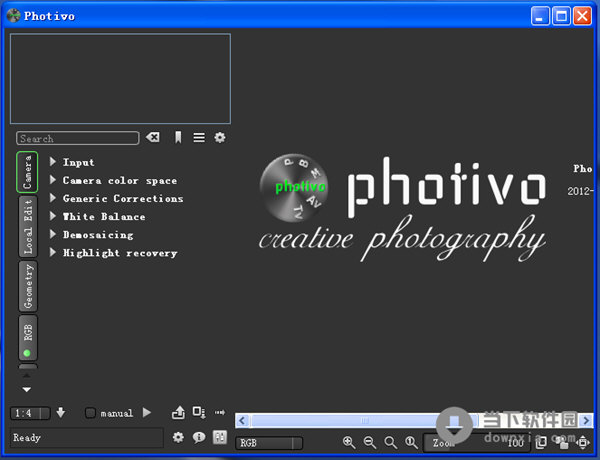The width and height of the screenshot is (600, 460).
Task: Open the all-tools list icon
Action: [199, 137]
